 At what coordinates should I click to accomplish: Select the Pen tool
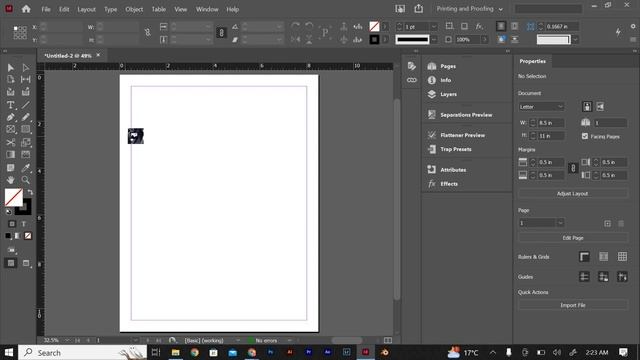11,118
